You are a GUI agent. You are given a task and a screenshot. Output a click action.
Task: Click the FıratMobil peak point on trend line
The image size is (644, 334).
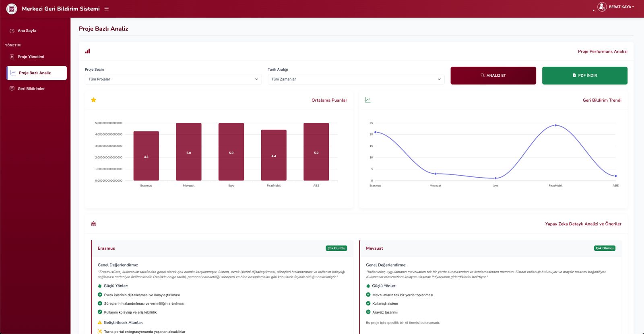coord(555,125)
